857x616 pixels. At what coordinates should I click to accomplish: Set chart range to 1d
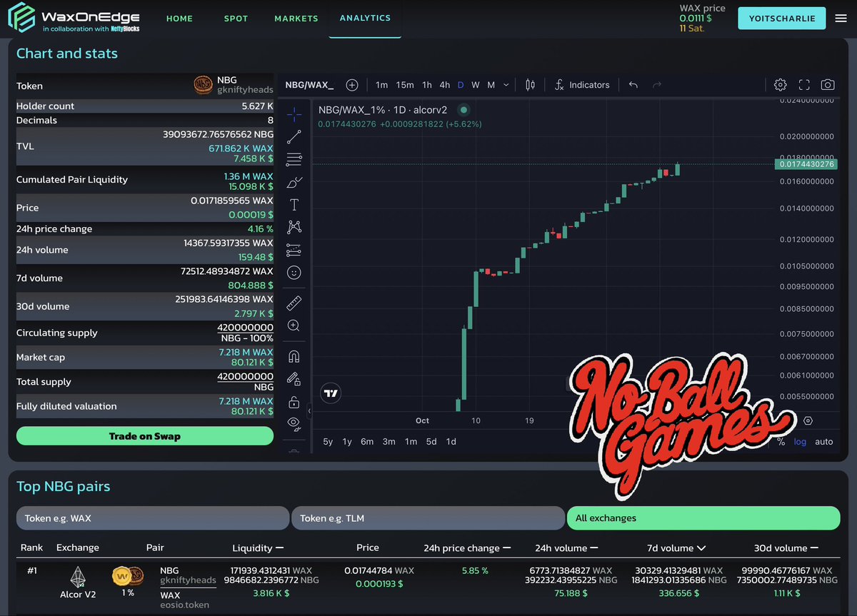(451, 442)
